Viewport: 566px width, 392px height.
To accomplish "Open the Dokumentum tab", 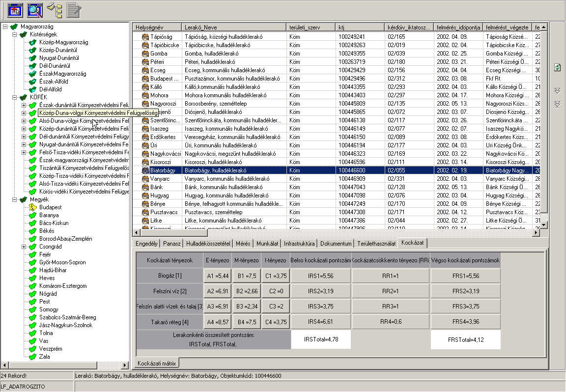I will pos(336,244).
